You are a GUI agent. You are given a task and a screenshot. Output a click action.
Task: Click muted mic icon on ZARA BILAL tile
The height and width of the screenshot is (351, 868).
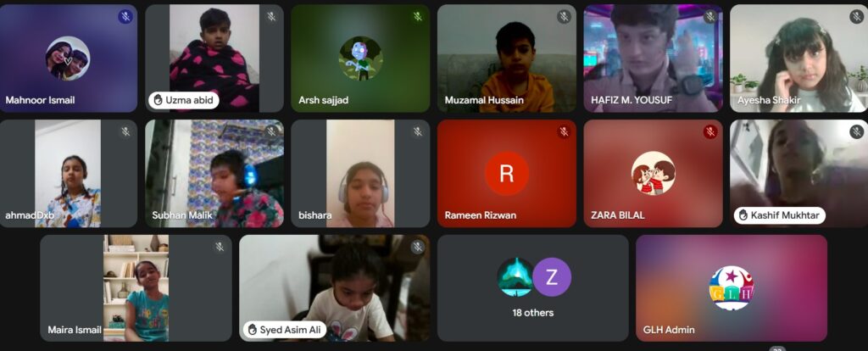pos(710,131)
